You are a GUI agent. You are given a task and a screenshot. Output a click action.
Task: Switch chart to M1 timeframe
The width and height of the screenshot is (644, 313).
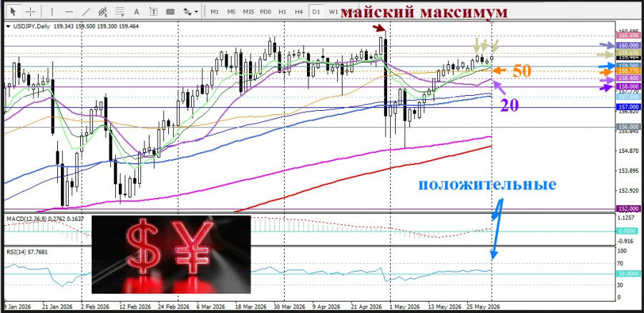pyautogui.click(x=215, y=11)
